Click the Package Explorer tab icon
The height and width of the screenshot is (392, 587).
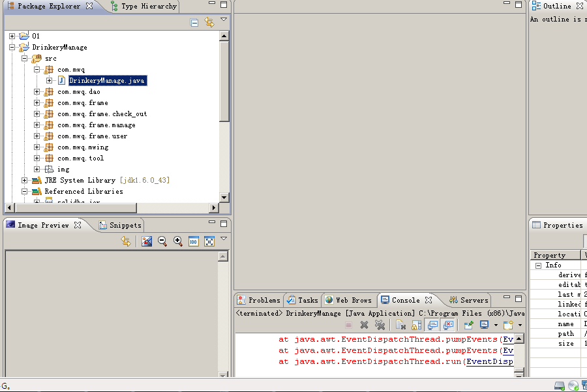point(11,6)
